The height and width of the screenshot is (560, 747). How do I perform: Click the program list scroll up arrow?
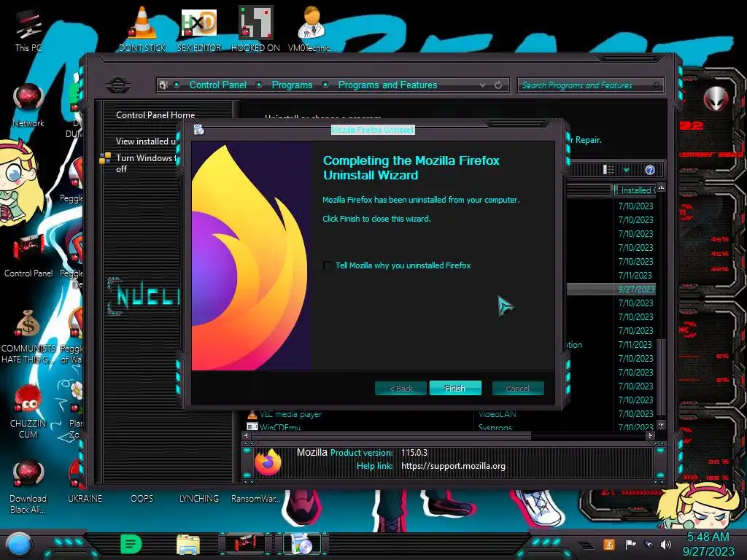pyautogui.click(x=661, y=187)
